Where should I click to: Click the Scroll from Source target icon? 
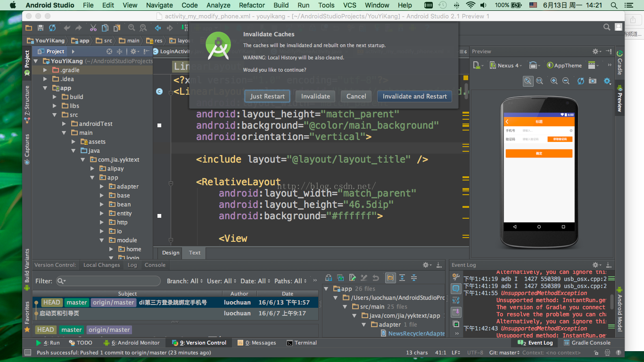(109, 51)
